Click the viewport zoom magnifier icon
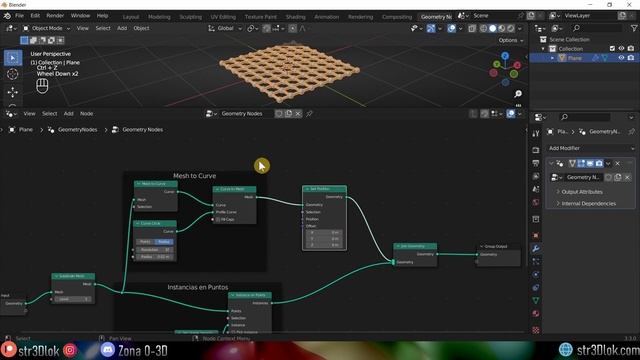 [x=518, y=94]
